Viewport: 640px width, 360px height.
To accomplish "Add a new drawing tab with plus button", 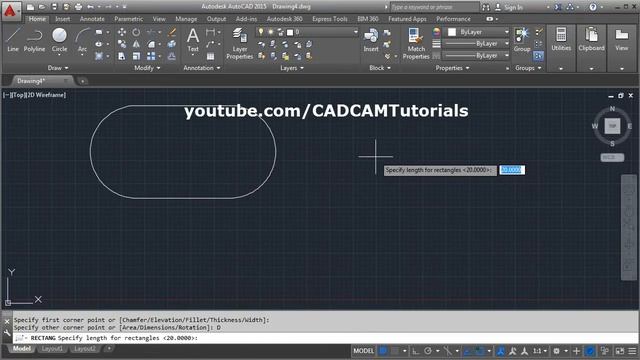I will coord(82,81).
